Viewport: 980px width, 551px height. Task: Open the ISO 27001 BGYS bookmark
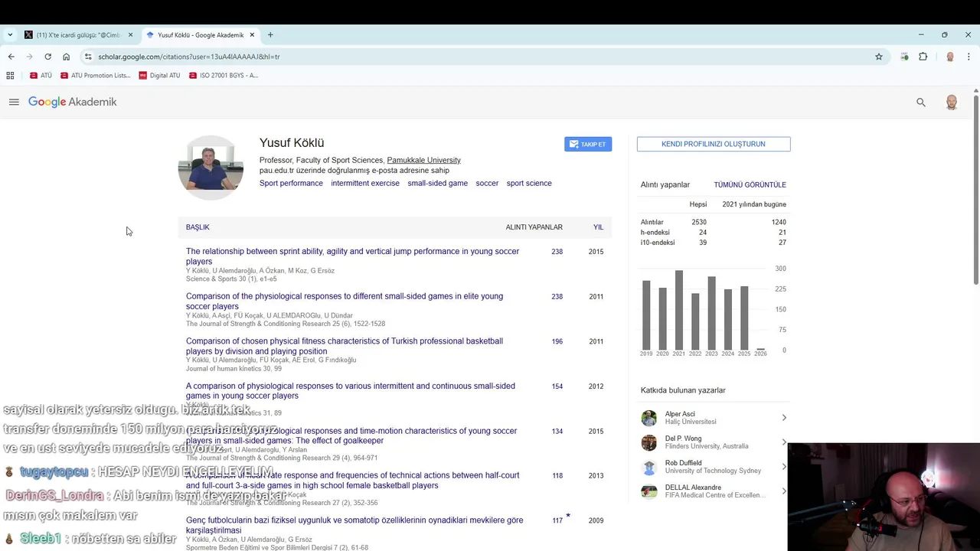(224, 76)
